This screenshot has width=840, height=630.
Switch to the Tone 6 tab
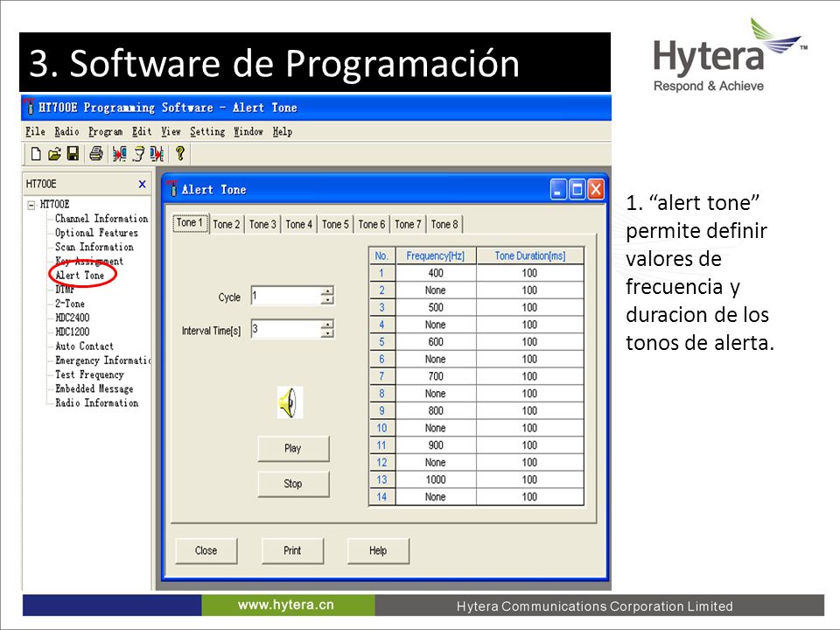[372, 225]
